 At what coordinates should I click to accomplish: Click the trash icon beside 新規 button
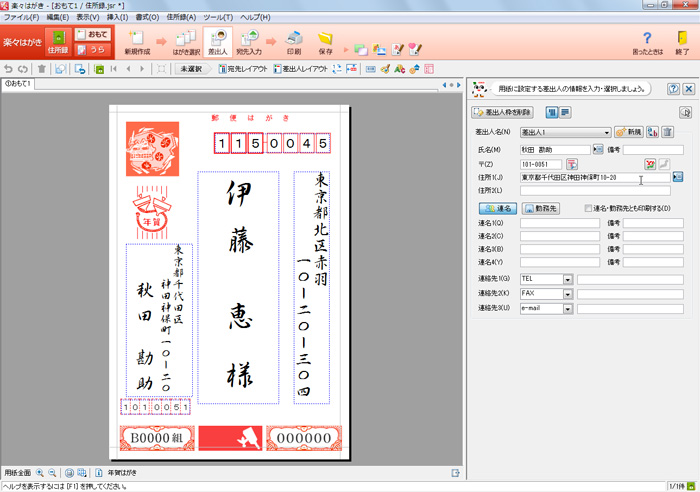[668, 132]
